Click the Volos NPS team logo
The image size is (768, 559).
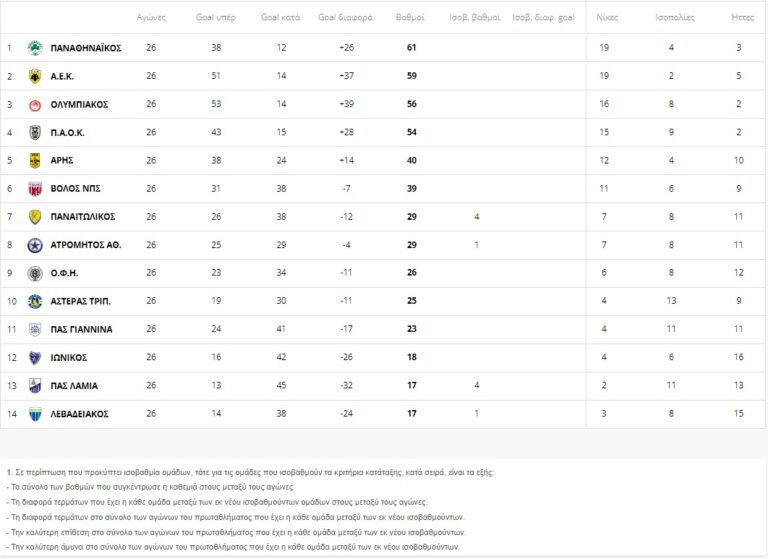(x=35, y=188)
